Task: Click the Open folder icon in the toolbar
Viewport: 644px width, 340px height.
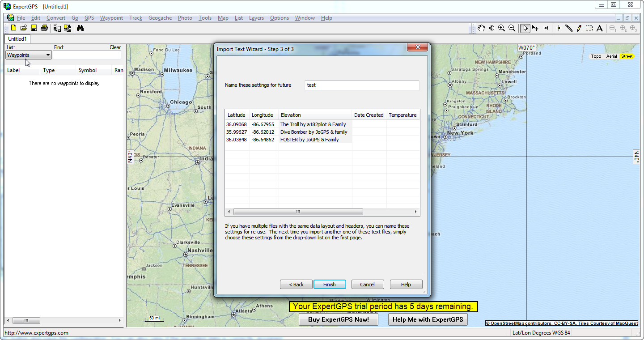Action: point(24,28)
